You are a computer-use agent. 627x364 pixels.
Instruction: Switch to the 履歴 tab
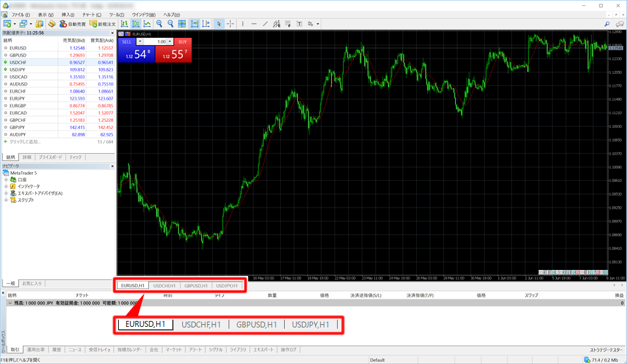pos(57,350)
